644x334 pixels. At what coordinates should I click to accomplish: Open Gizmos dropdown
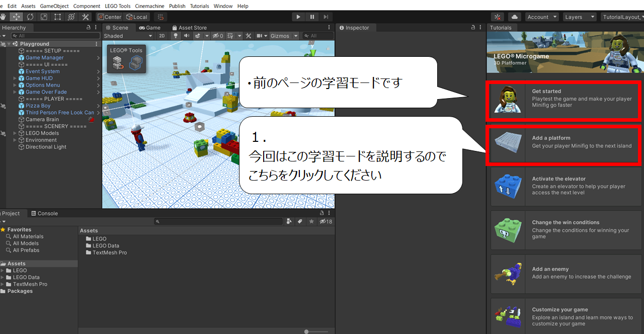click(x=284, y=36)
